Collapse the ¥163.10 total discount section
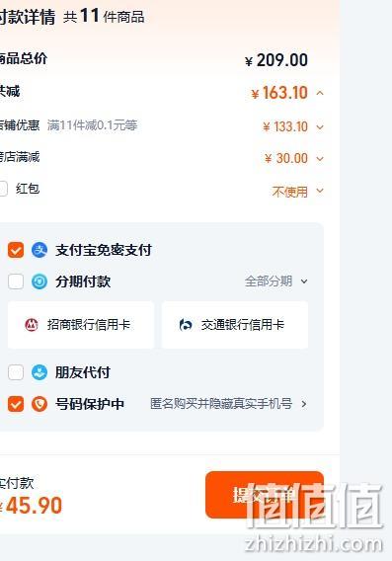Viewport: 392px width, 561px height. [320, 94]
